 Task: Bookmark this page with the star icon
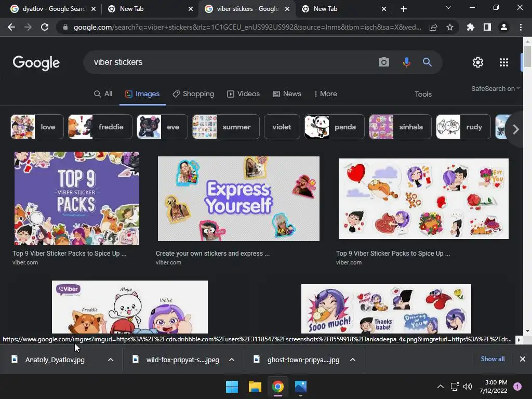coord(450,27)
